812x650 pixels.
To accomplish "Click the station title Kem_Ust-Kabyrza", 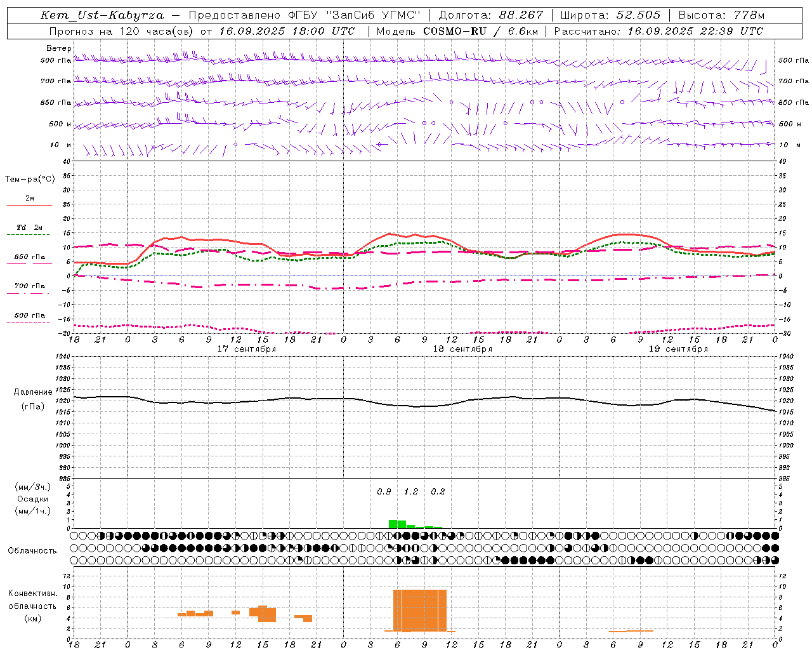I will tap(101, 15).
